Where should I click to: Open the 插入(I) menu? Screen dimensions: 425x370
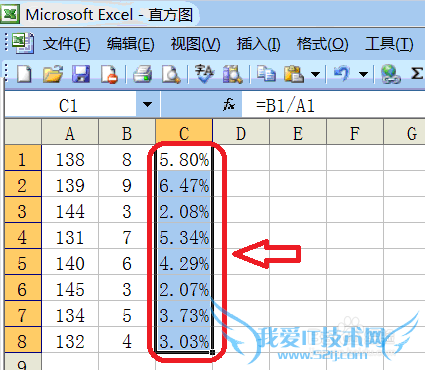pyautogui.click(x=258, y=44)
